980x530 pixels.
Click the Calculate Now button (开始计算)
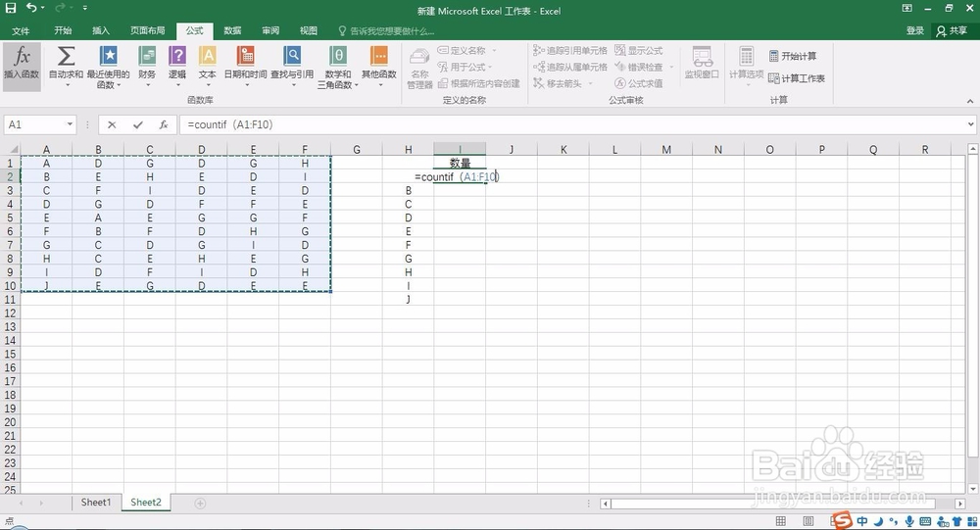793,56
